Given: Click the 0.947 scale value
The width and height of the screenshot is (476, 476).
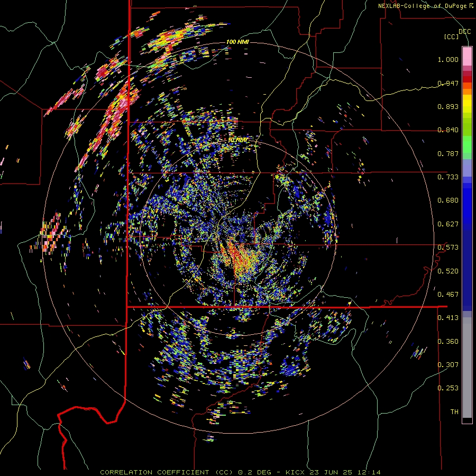Looking at the screenshot, I should pyautogui.click(x=448, y=83).
